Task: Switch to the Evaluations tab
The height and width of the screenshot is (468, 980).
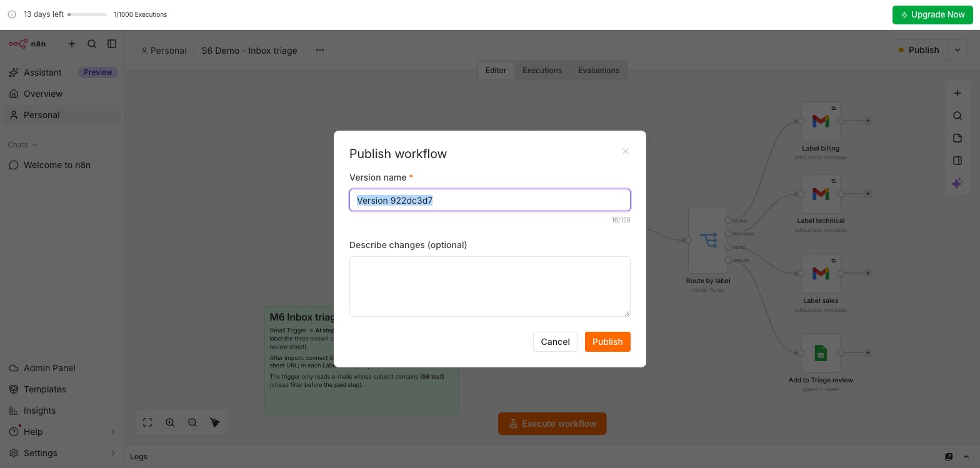Action: (x=598, y=71)
